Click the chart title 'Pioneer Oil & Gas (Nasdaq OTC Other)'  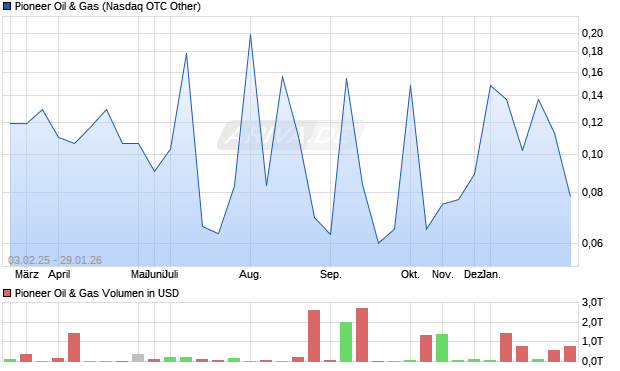108,6
